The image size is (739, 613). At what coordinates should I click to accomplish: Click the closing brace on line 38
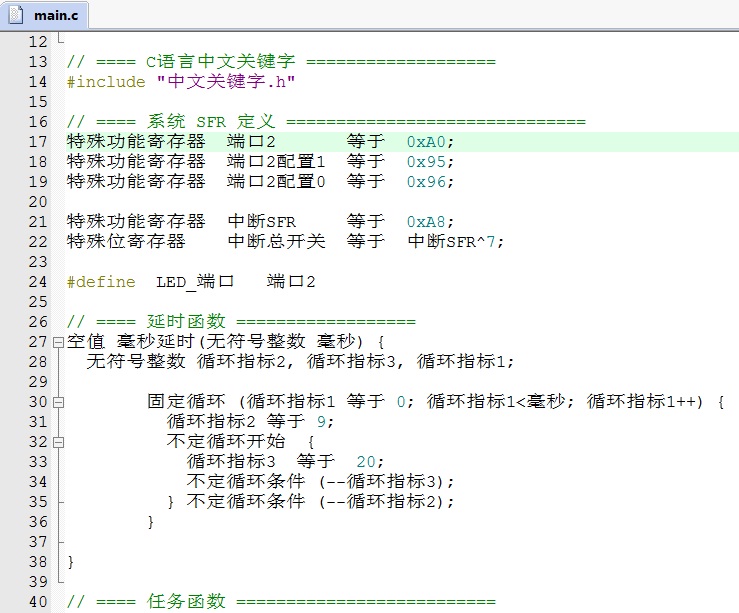click(71, 562)
